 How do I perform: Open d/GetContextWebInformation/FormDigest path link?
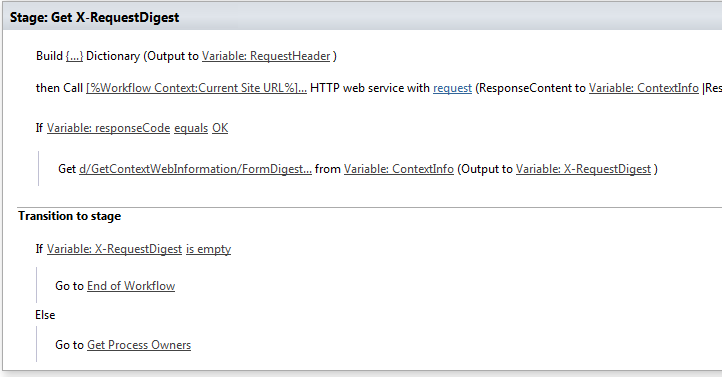(x=195, y=169)
